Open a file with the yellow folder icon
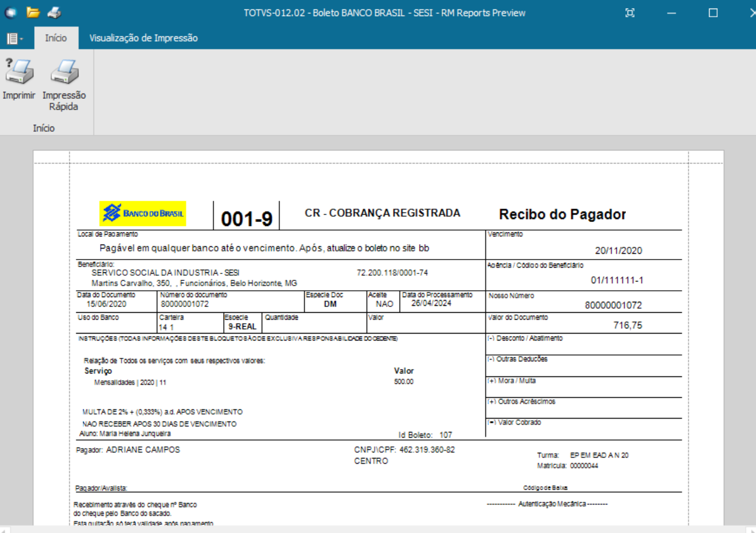The width and height of the screenshot is (756, 533). (x=33, y=12)
